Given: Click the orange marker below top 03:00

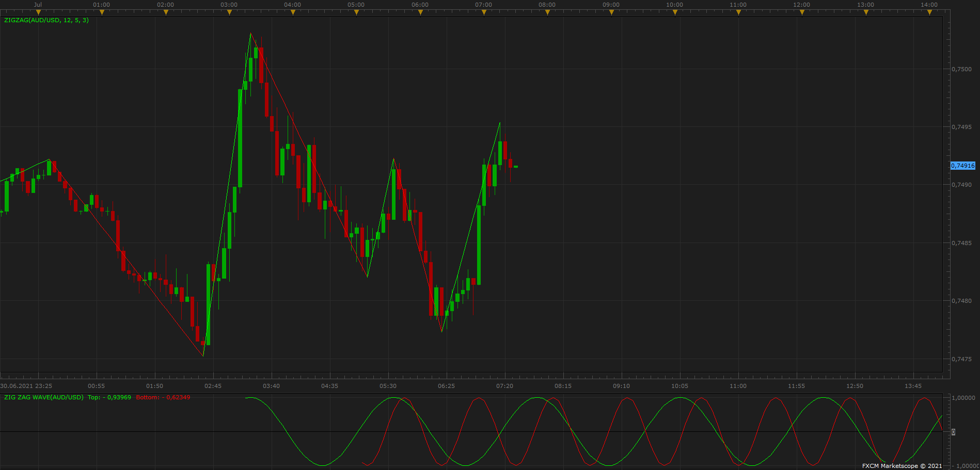Looking at the screenshot, I should [229, 12].
